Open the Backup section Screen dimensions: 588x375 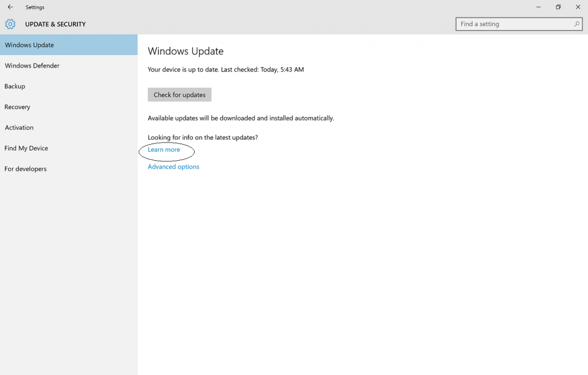69,86
